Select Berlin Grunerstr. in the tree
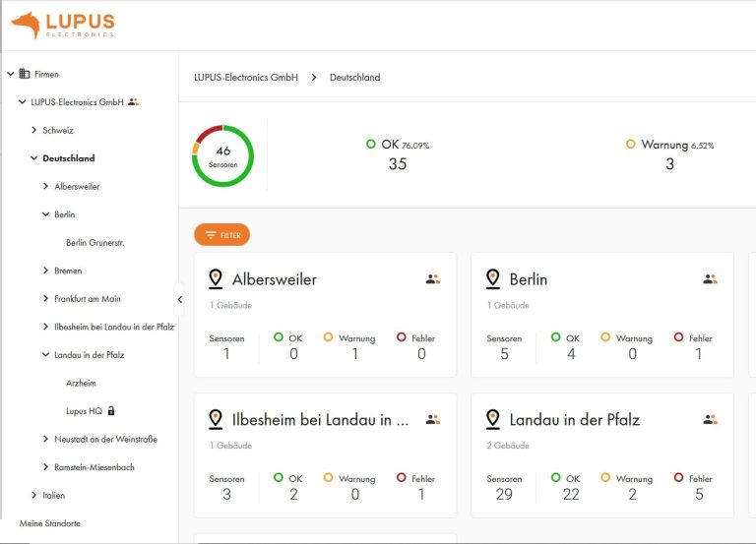756x544 pixels. pyautogui.click(x=94, y=243)
